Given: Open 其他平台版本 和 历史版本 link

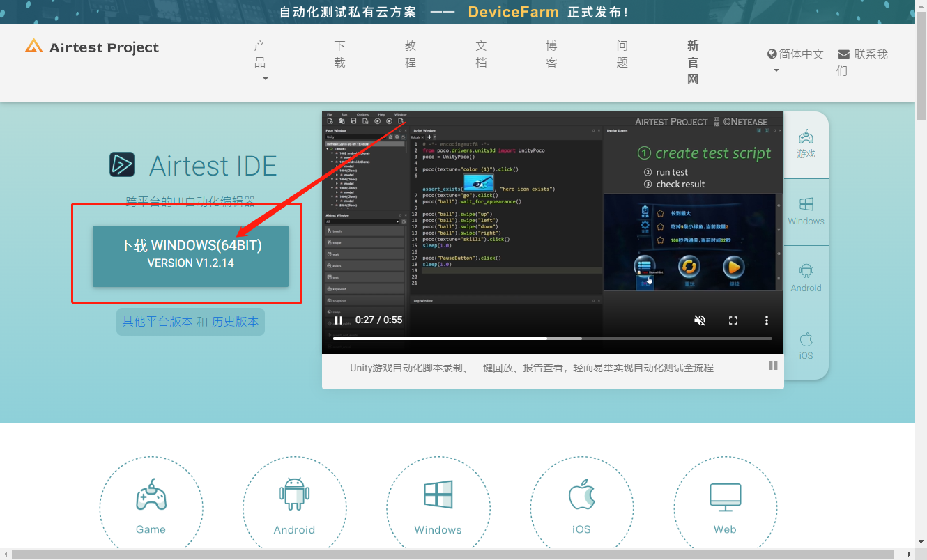Looking at the screenshot, I should tap(190, 321).
